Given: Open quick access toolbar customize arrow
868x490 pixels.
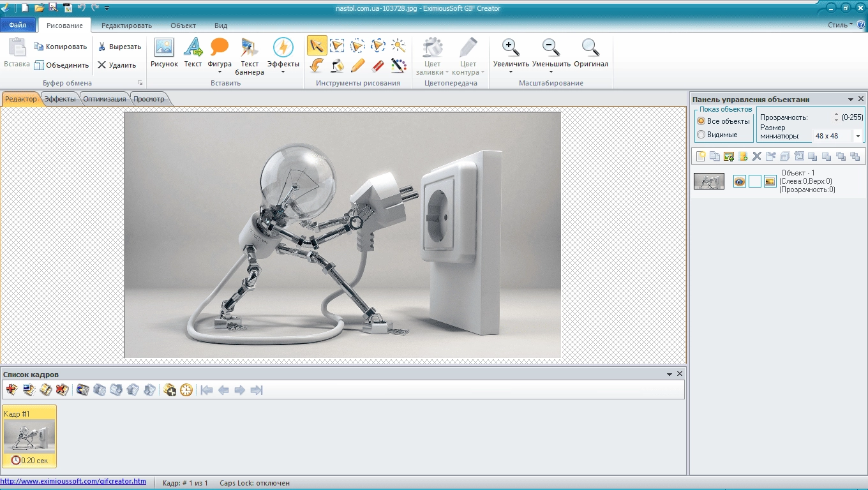Looking at the screenshot, I should tap(107, 8).
